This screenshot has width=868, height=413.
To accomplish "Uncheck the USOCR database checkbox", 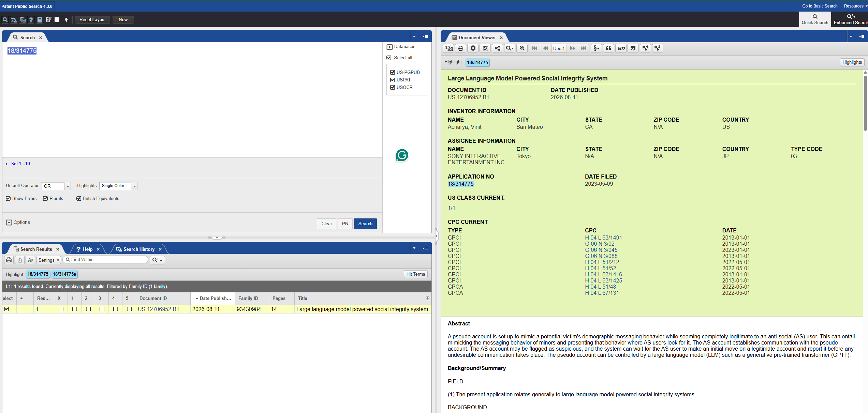I will click(393, 88).
